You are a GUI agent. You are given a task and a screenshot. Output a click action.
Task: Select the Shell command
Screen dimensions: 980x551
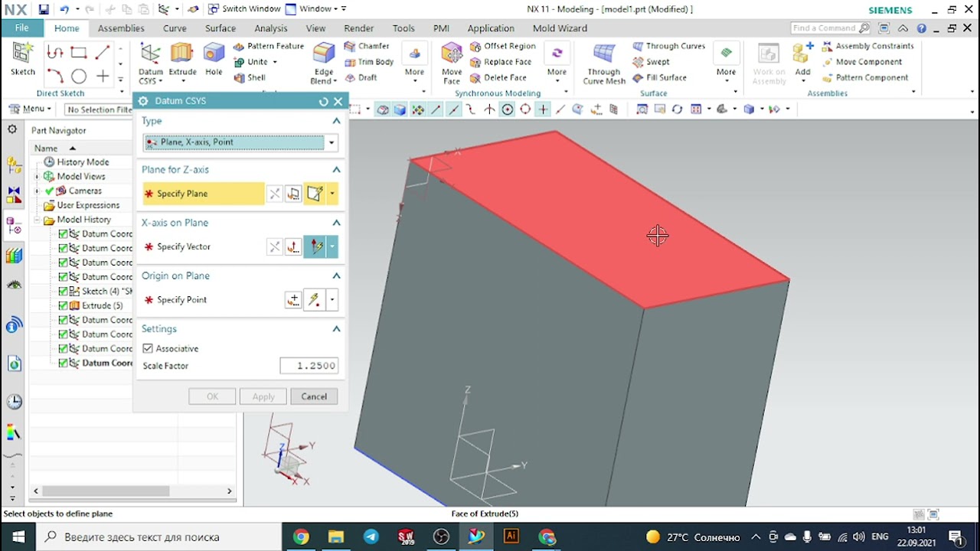pos(250,77)
